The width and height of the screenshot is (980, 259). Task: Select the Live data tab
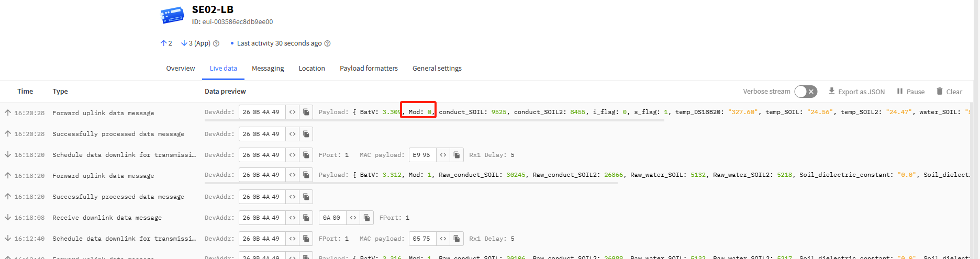224,69
